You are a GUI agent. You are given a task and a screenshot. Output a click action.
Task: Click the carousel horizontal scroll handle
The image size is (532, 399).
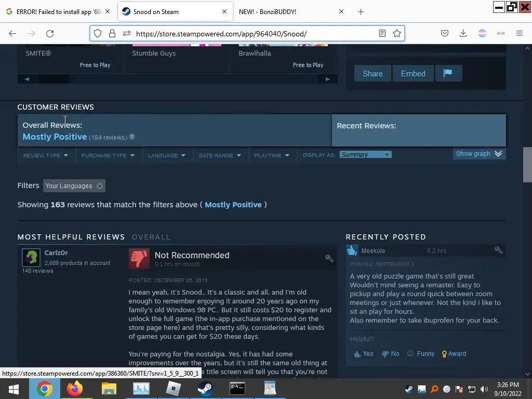tap(54, 79)
